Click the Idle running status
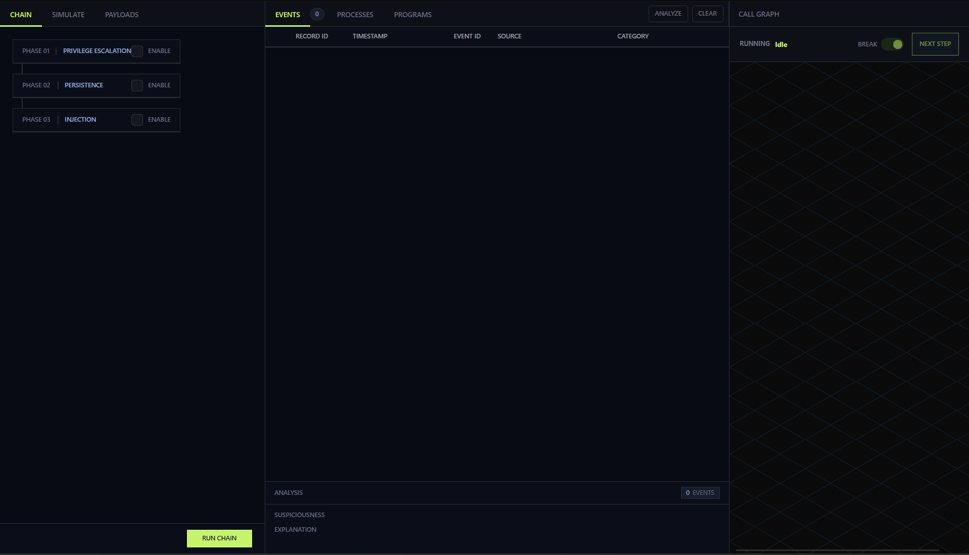 (781, 44)
